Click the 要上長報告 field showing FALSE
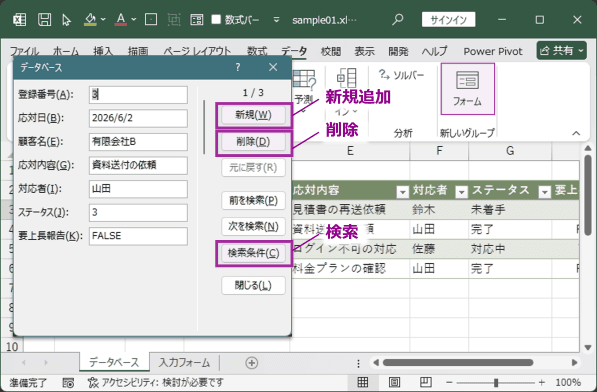 click(x=138, y=236)
